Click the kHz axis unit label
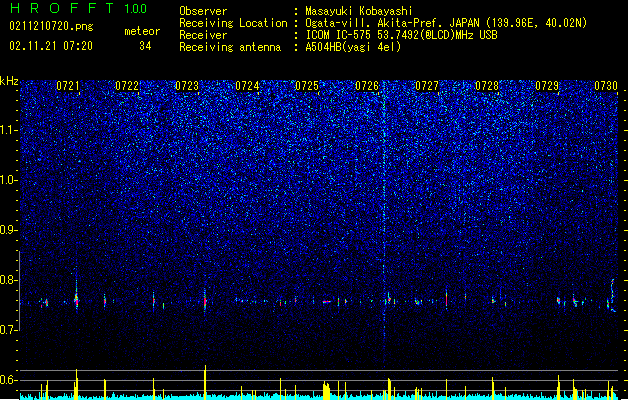Screen dimensions: 629x400 9,81
